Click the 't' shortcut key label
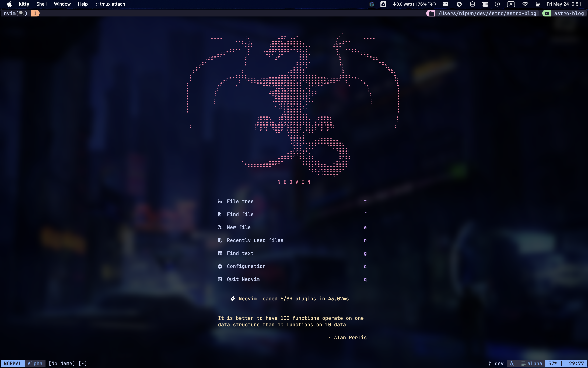Screen dimensions: 588x368 tap(365, 201)
